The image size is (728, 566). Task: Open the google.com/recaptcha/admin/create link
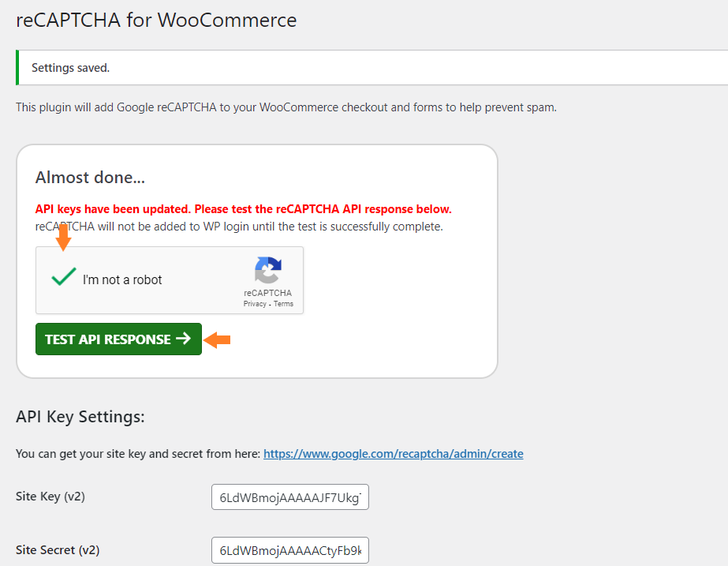click(394, 454)
